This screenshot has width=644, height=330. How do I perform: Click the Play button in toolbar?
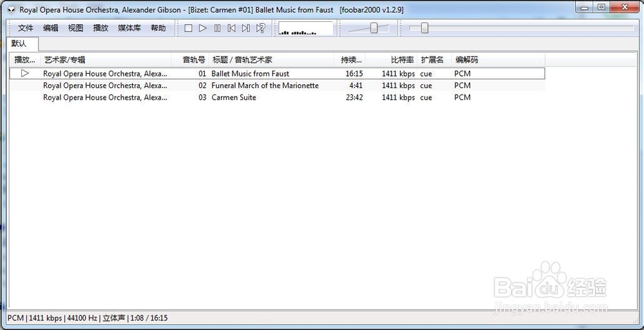(202, 28)
